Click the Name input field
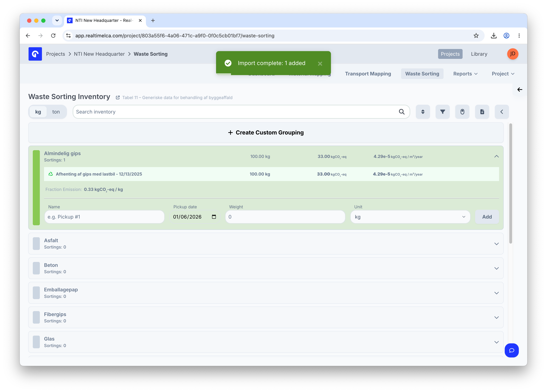The image size is (547, 392). coord(105,217)
